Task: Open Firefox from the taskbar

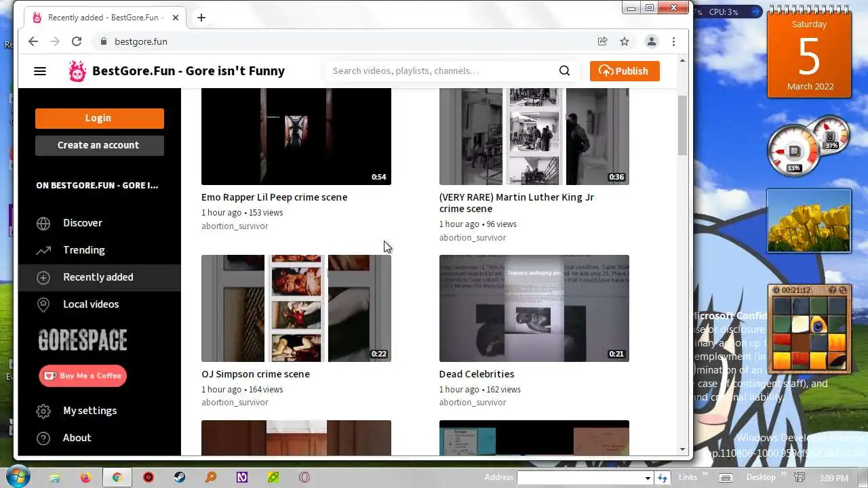Action: click(85, 477)
